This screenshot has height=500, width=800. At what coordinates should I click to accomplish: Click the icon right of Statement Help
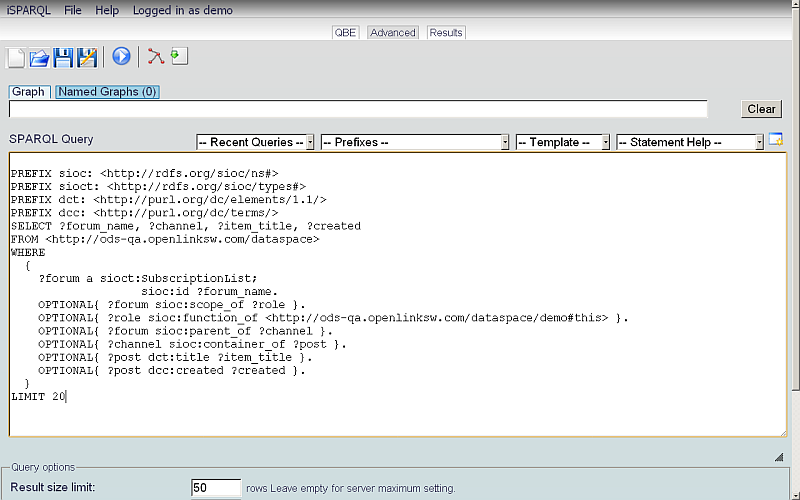(x=776, y=139)
